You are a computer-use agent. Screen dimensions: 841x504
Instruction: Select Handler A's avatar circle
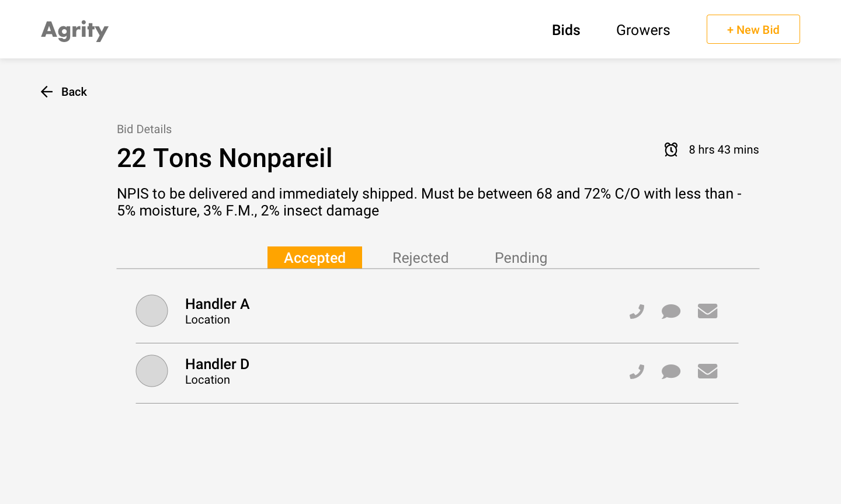152,311
